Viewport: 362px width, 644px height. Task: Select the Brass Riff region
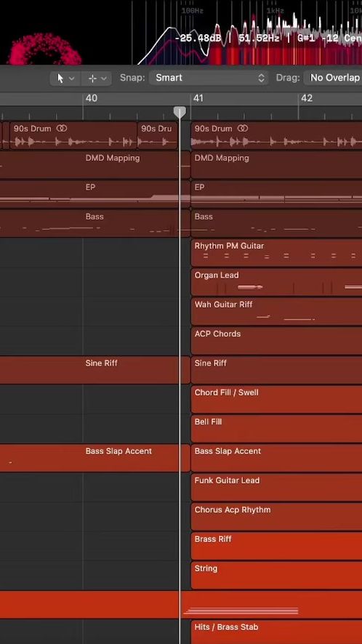pos(276,546)
